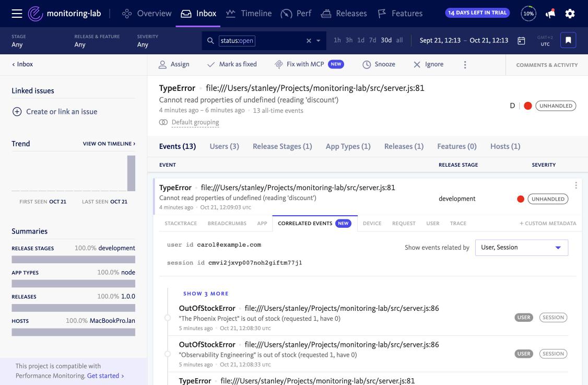
Task: Open the more actions kebab in the toolbar
Action: point(465,65)
